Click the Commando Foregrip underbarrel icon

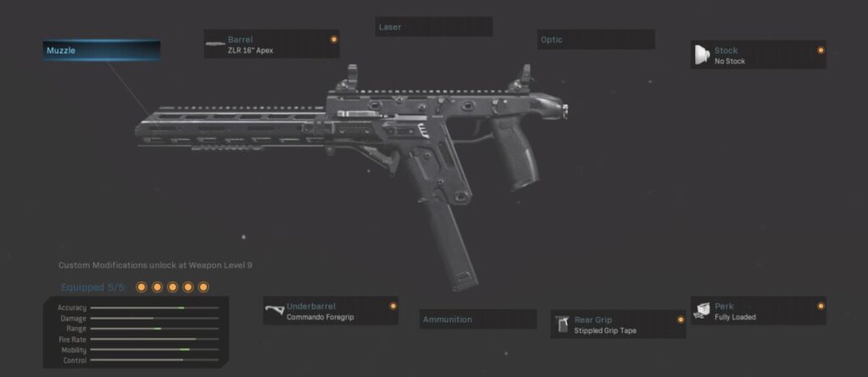tap(275, 310)
